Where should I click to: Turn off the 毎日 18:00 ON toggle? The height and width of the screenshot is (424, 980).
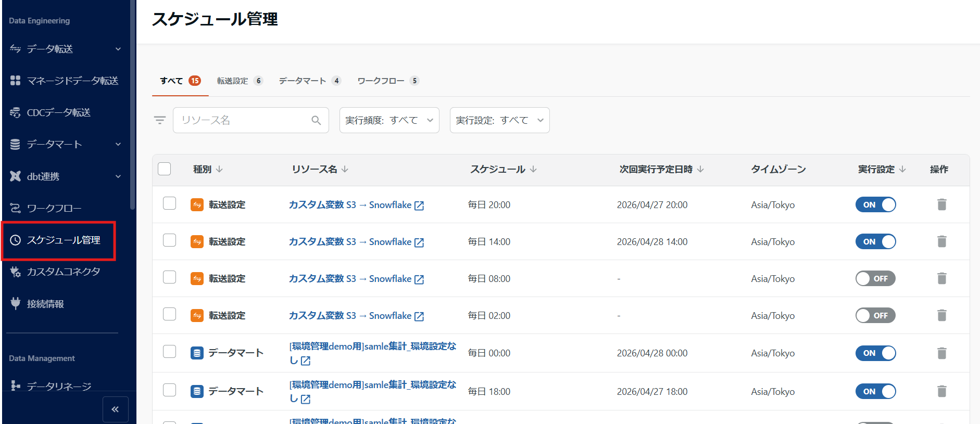pyautogui.click(x=876, y=391)
